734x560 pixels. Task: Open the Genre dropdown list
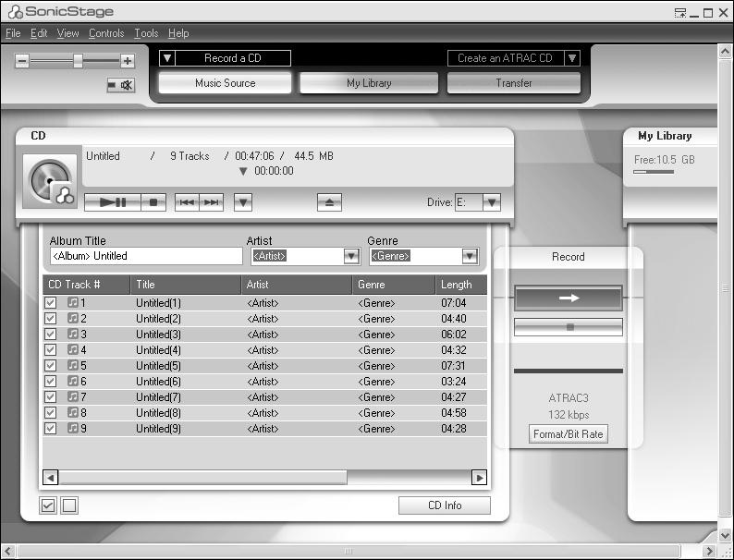pyautogui.click(x=470, y=256)
